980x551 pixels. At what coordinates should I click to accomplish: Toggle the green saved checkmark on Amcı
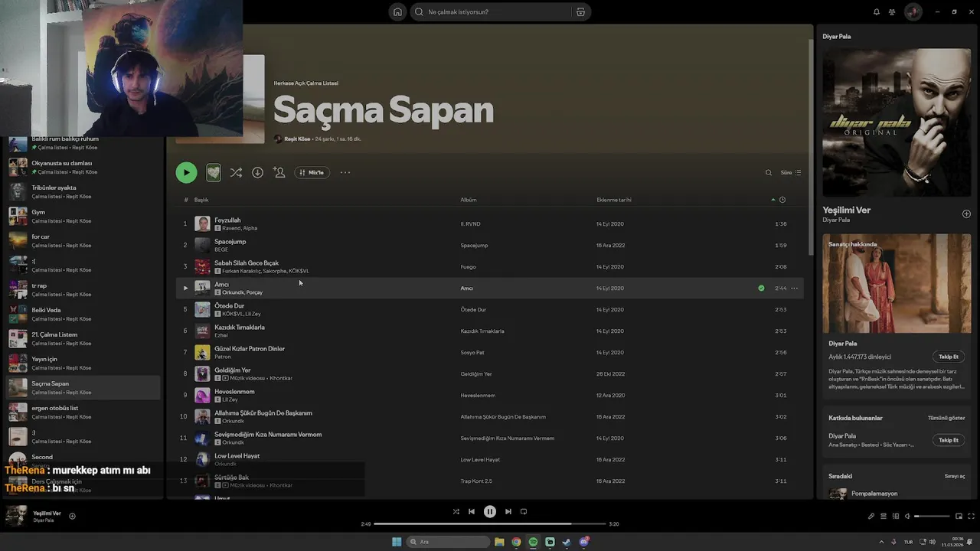[x=761, y=289]
